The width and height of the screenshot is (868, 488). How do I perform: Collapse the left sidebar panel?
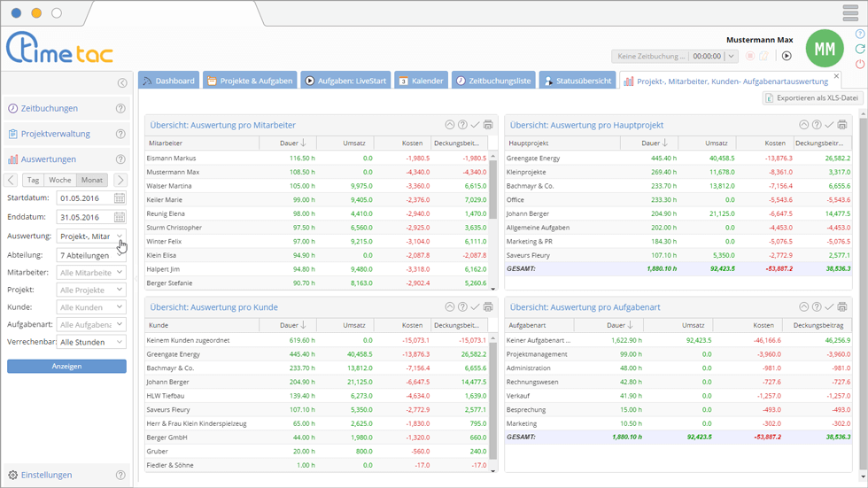click(x=122, y=83)
